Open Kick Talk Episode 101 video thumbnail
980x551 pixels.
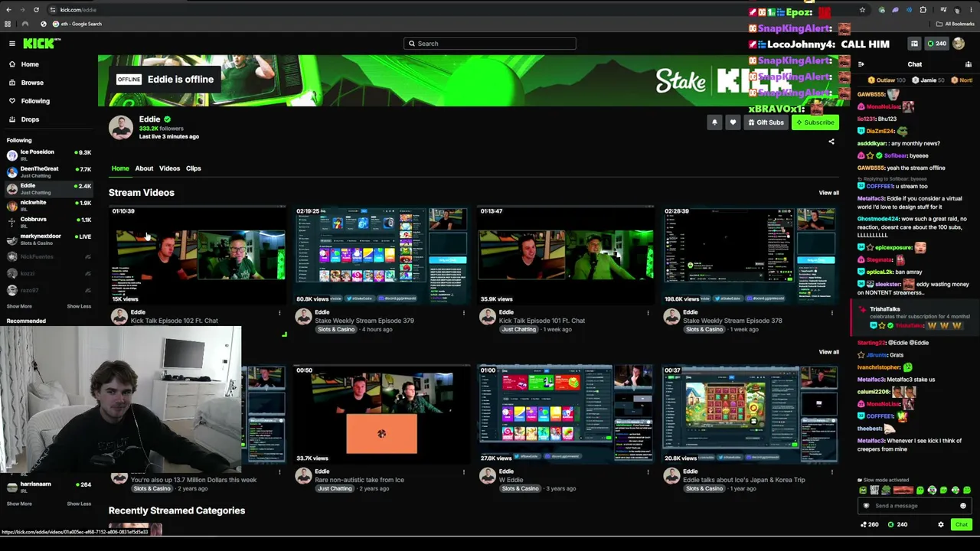coord(566,256)
